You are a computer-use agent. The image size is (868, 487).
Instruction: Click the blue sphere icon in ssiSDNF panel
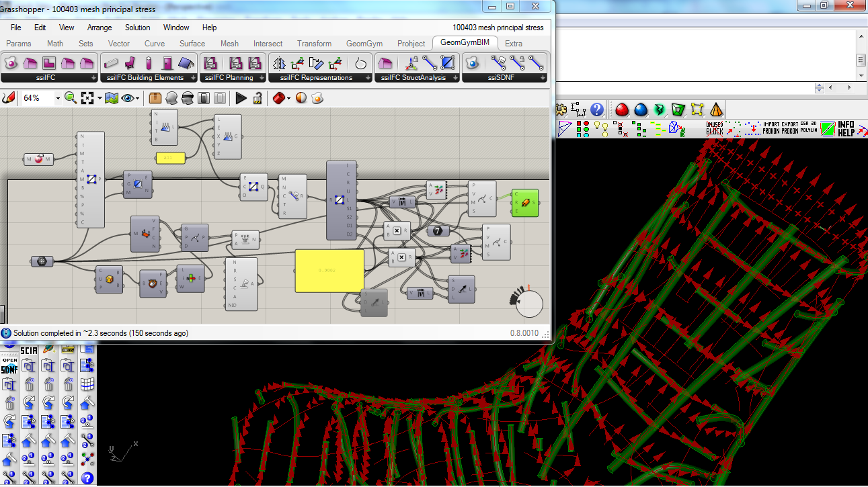[x=473, y=63]
